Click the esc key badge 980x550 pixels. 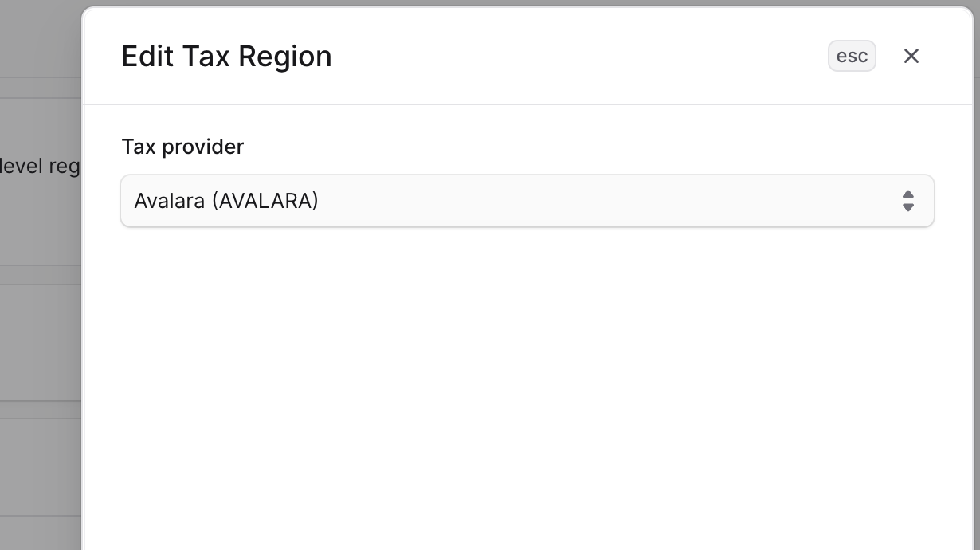(x=852, y=56)
